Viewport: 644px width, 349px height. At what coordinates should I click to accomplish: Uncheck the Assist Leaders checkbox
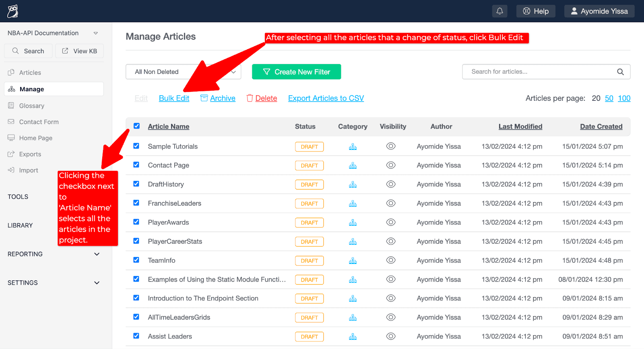click(136, 336)
